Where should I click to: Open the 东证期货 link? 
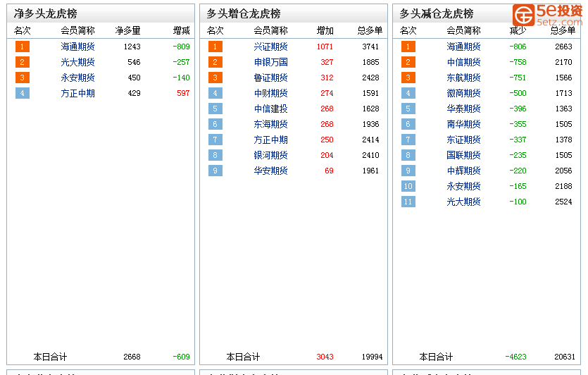(x=463, y=140)
